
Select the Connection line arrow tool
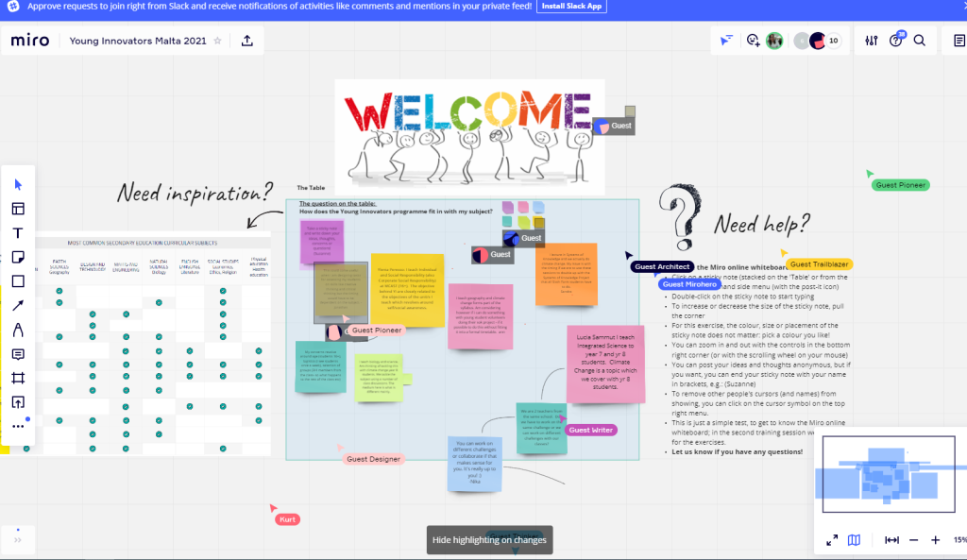pos(18,305)
